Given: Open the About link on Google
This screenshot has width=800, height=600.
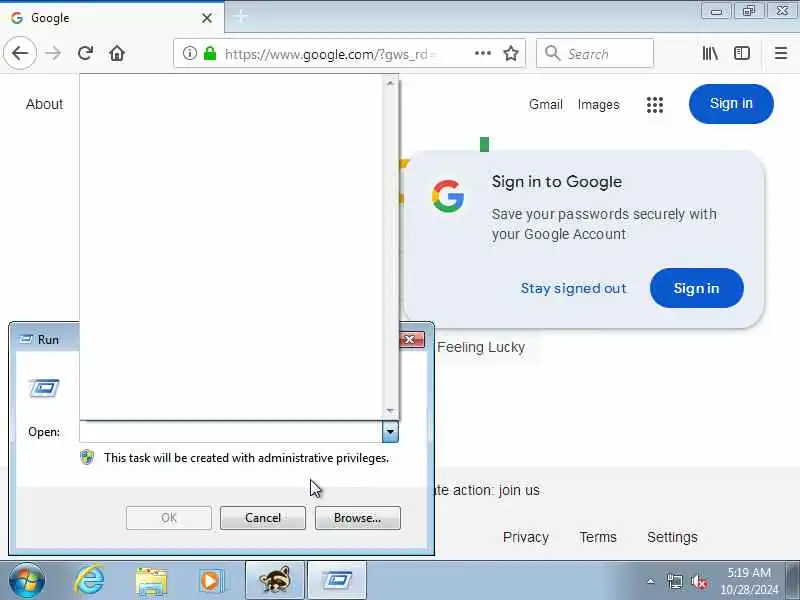Looking at the screenshot, I should [44, 104].
